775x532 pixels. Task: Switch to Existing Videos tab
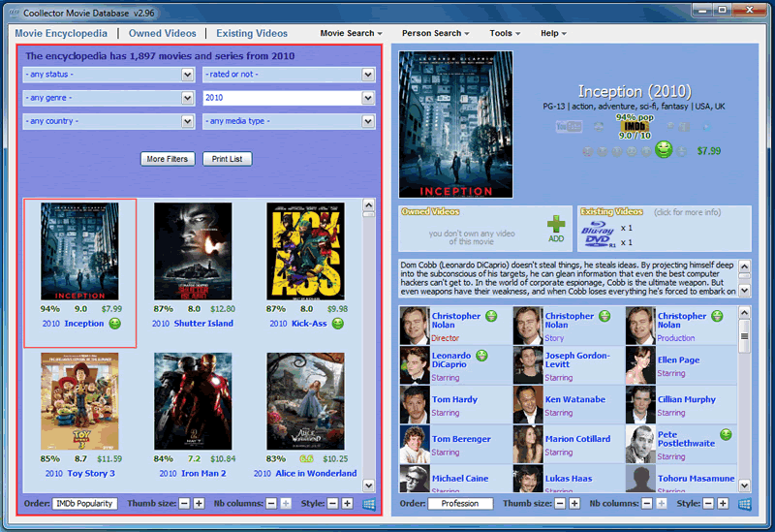[252, 33]
